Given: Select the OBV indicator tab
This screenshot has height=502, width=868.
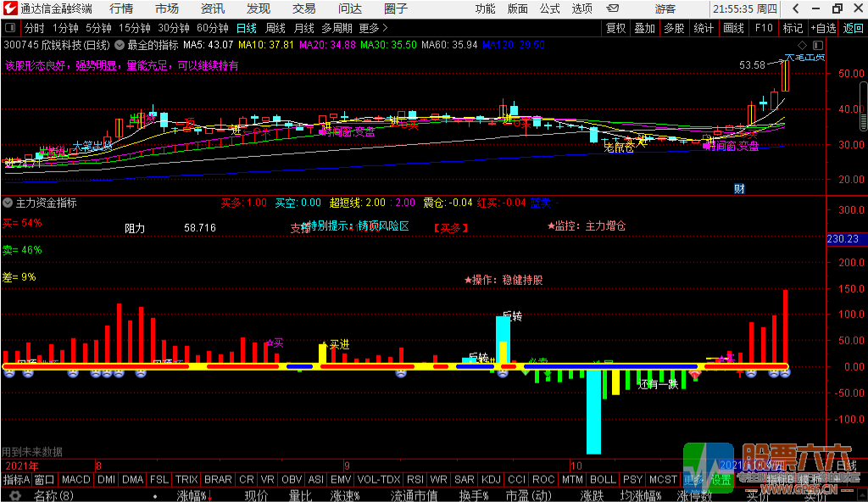Looking at the screenshot, I should pyautogui.click(x=292, y=480).
